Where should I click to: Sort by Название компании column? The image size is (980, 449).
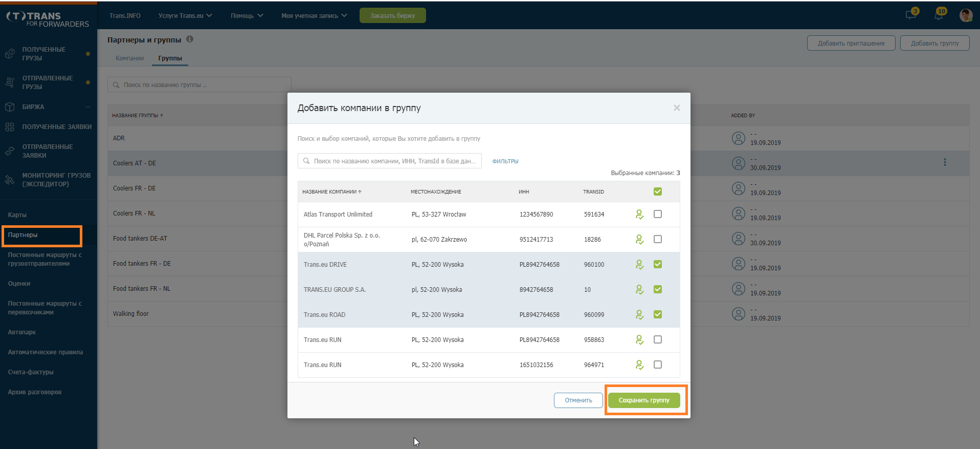331,191
